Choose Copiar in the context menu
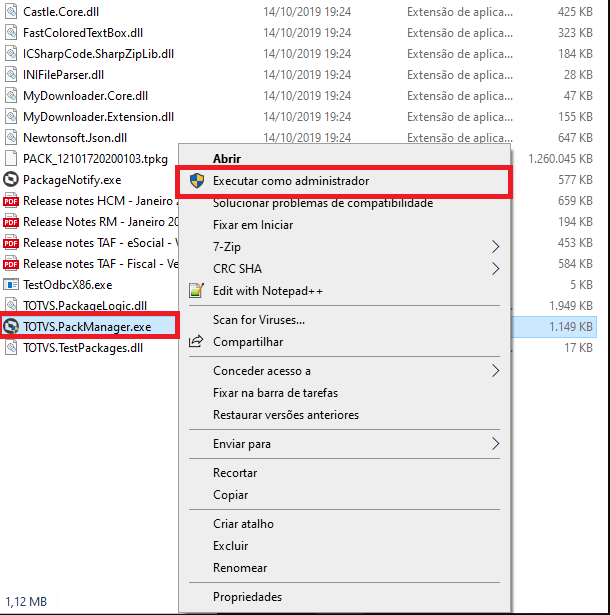Viewport: 610px width, 615px height. click(x=230, y=495)
